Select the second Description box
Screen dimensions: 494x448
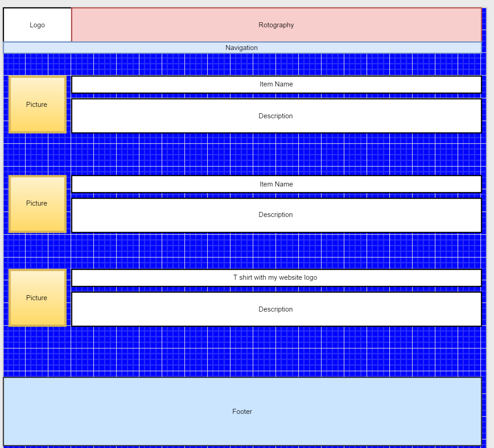click(276, 214)
